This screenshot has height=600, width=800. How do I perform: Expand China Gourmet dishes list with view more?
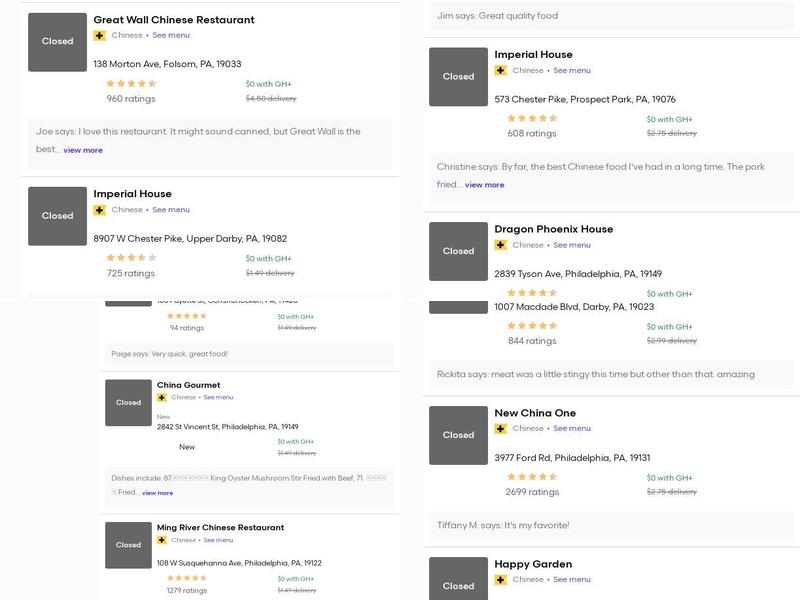tap(157, 493)
